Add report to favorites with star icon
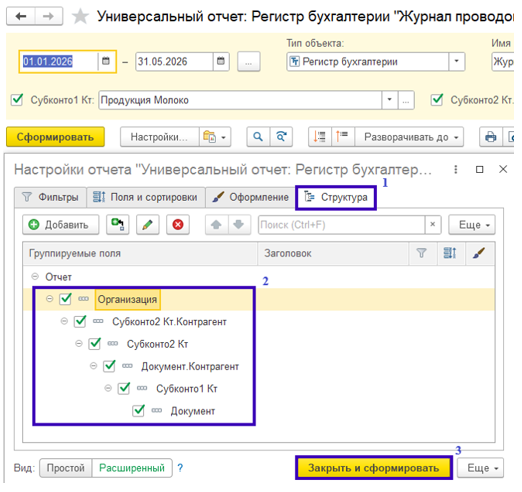This screenshot has width=522, height=492. pos(80,16)
